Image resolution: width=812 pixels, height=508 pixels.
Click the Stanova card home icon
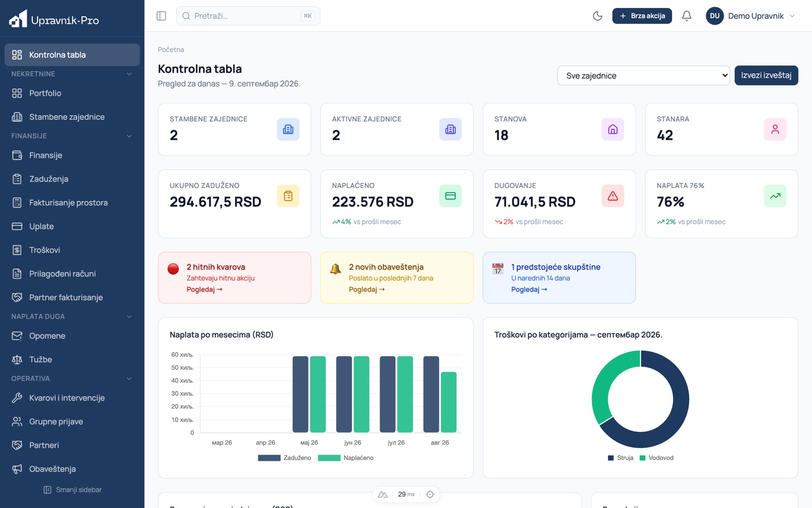[x=613, y=130]
